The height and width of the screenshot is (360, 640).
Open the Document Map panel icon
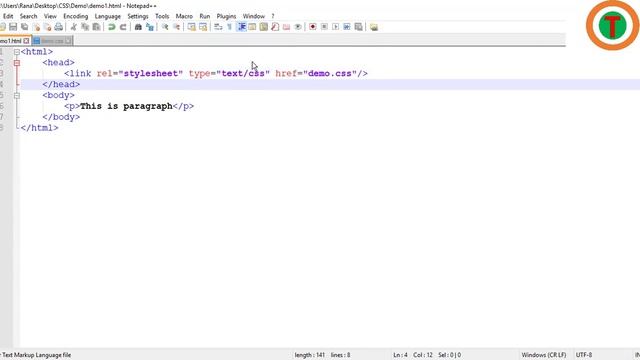[264, 27]
